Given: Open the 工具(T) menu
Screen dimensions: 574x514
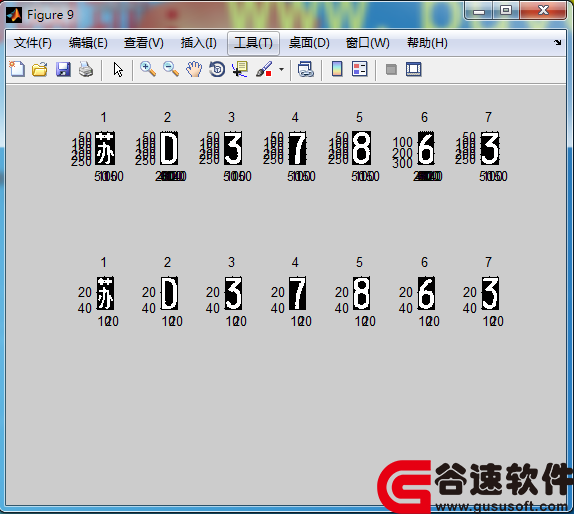Looking at the screenshot, I should (253, 43).
